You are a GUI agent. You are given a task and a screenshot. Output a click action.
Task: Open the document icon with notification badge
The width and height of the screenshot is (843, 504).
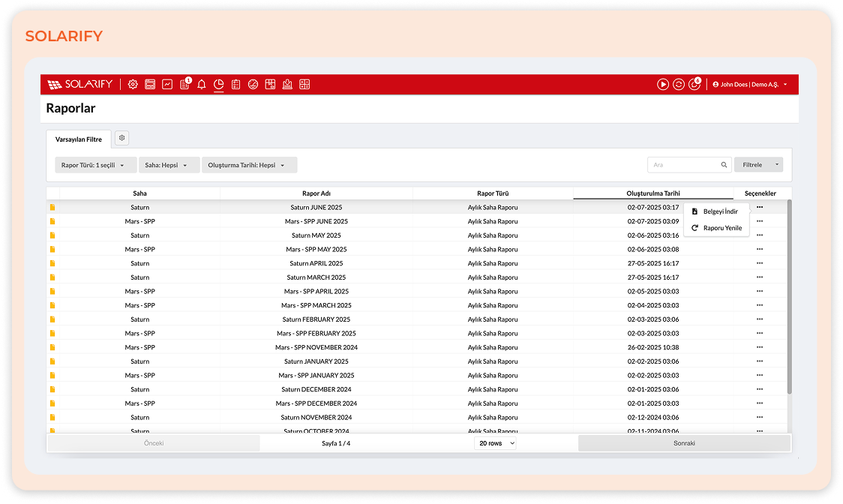pyautogui.click(x=184, y=84)
